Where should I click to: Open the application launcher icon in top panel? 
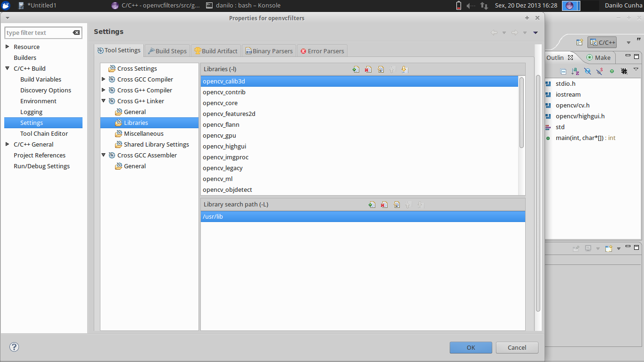(6, 6)
